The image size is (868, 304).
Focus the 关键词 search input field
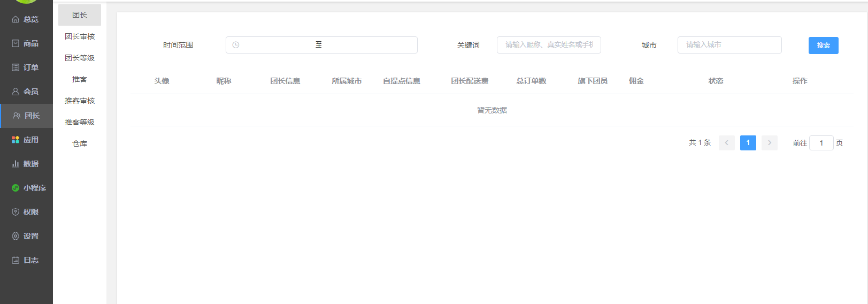[x=549, y=45]
